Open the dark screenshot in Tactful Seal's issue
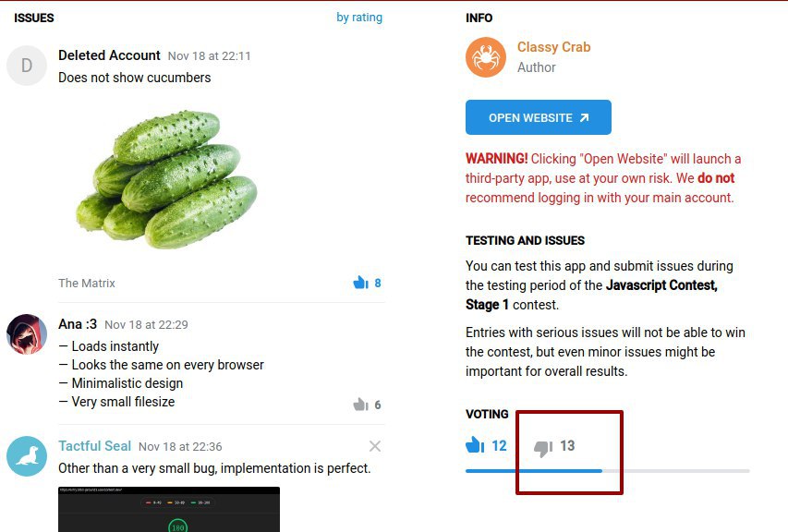 (x=169, y=510)
